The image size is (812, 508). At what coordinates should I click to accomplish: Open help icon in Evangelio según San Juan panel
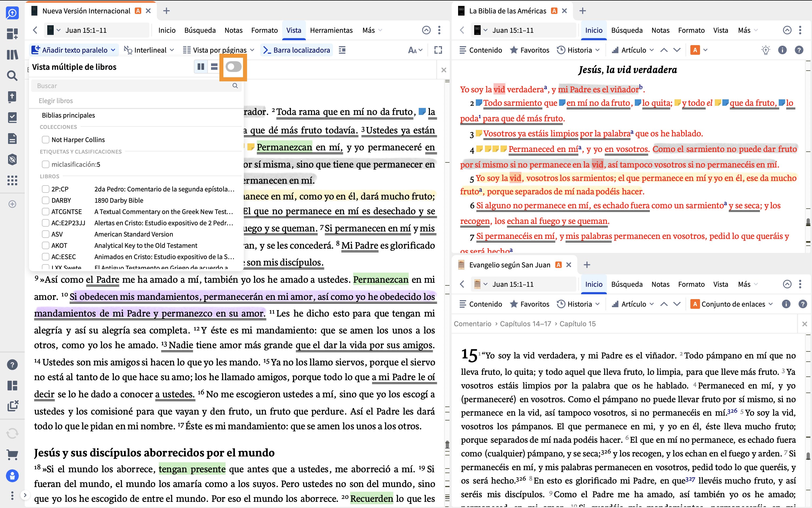[803, 304]
